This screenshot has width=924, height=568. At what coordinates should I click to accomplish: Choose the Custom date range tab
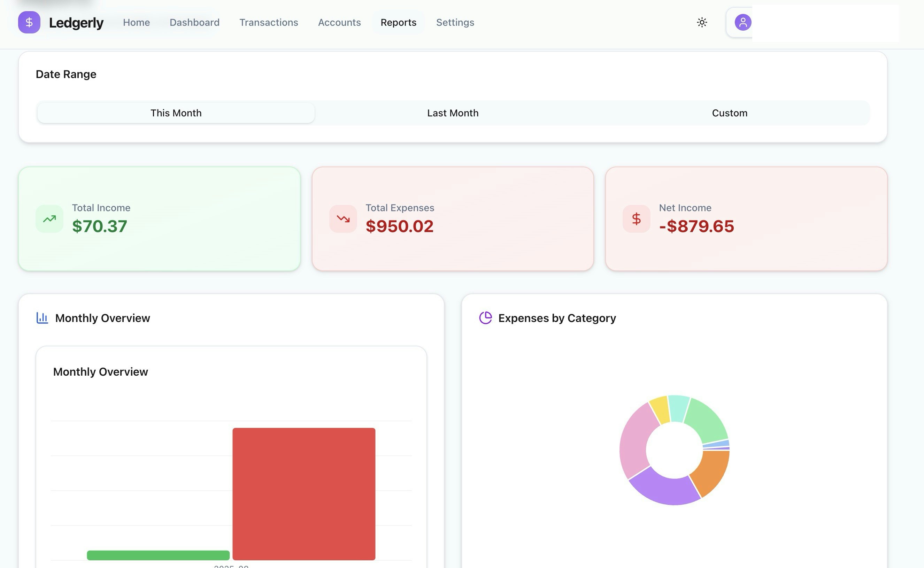tap(730, 113)
